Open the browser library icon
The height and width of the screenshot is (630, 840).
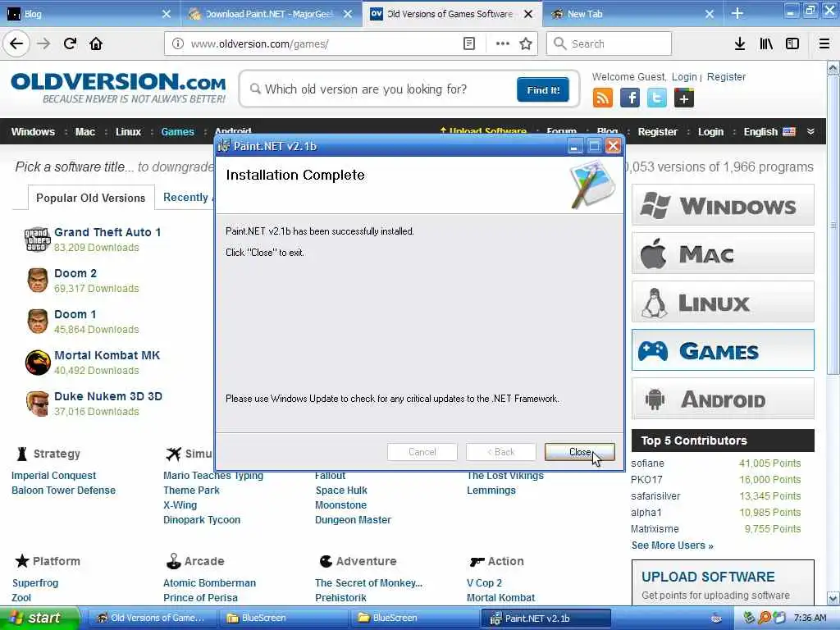(x=766, y=43)
